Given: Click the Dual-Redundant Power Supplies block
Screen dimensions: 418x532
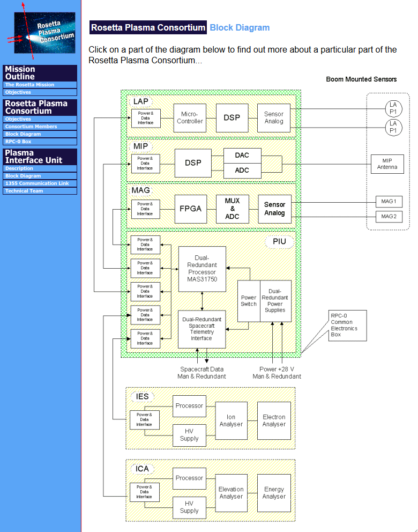Looking at the screenshot, I should click(x=275, y=301).
